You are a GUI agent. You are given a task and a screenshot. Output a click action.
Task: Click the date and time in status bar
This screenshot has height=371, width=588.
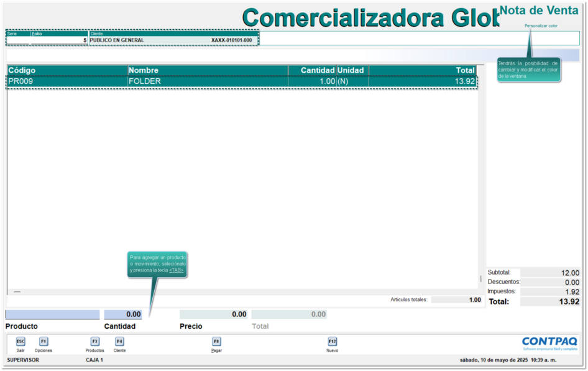click(x=508, y=360)
